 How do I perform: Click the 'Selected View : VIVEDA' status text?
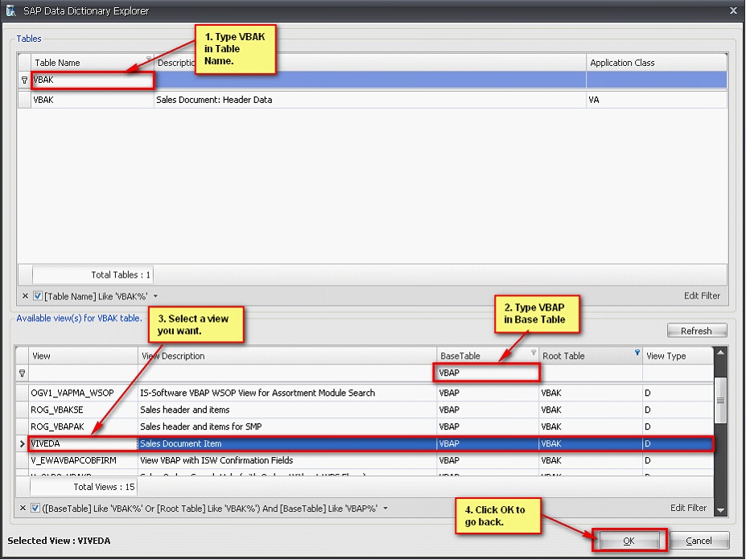tap(59, 541)
